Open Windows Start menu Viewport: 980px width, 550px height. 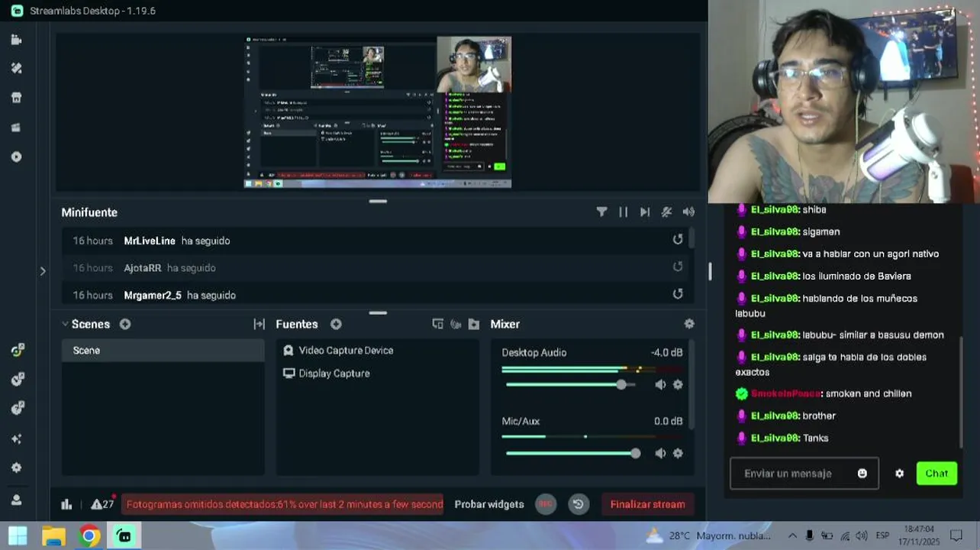click(18, 536)
